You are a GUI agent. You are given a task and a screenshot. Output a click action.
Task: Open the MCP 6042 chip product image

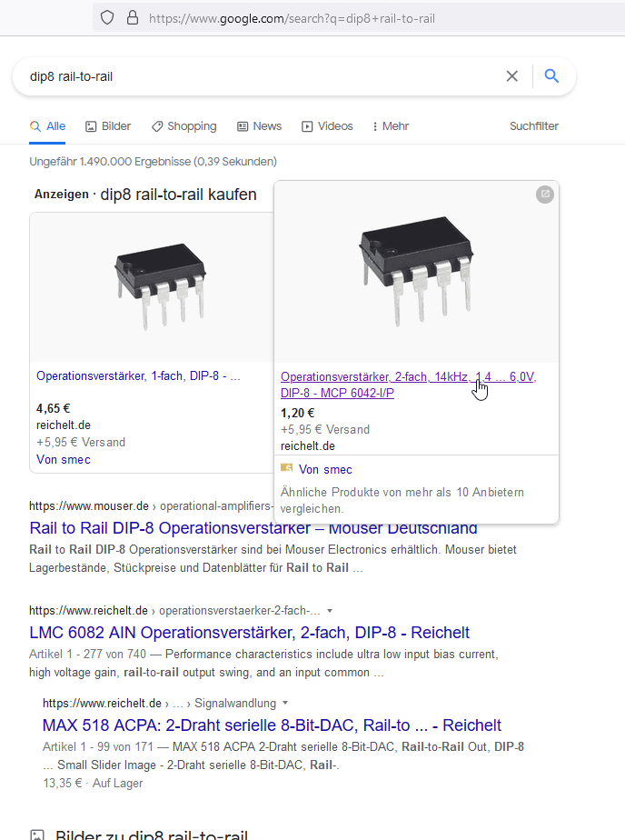tap(416, 272)
